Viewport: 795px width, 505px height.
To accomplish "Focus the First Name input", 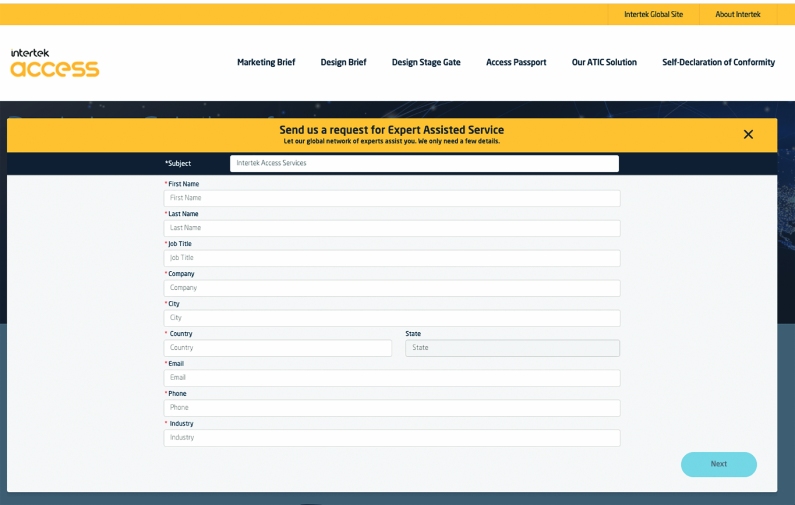I will (392, 198).
